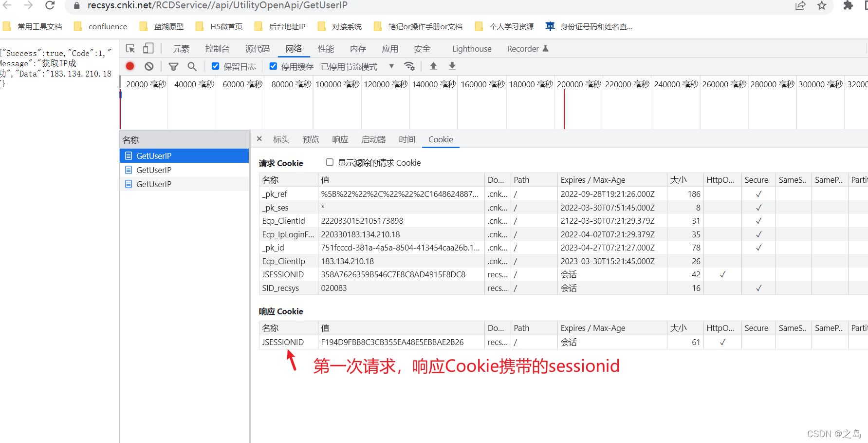This screenshot has width=868, height=443.
Task: Switch to the 控制台 panel tab
Action: [217, 49]
